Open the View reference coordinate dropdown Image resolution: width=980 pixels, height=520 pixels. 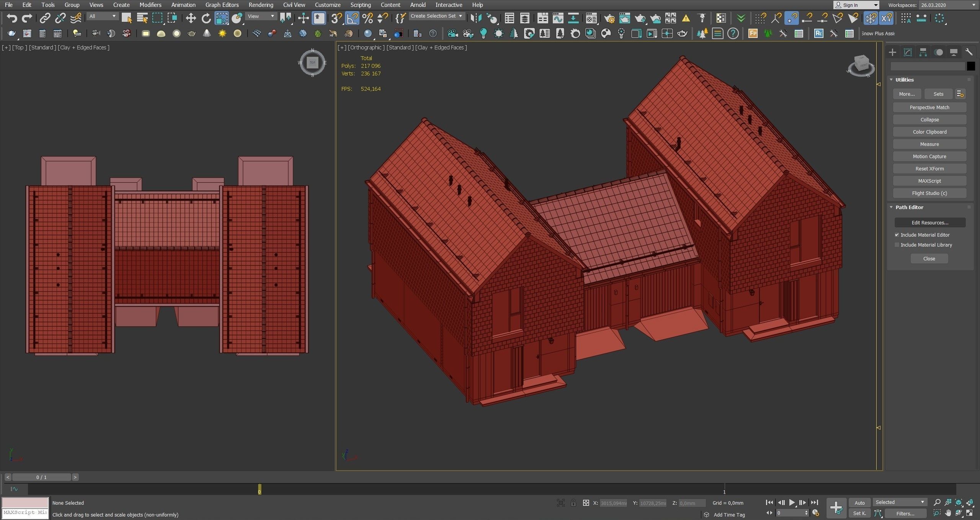261,16
